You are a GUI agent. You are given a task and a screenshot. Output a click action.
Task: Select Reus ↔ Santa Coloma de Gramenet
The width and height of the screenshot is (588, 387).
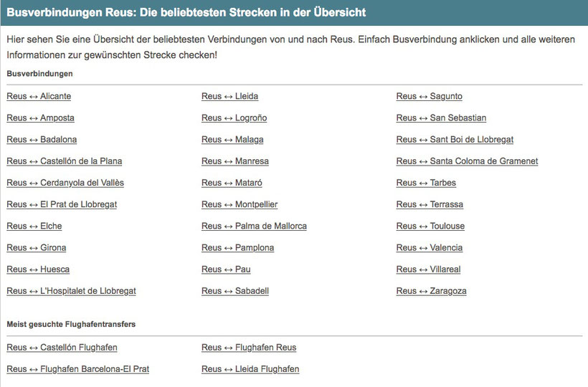[x=467, y=161]
